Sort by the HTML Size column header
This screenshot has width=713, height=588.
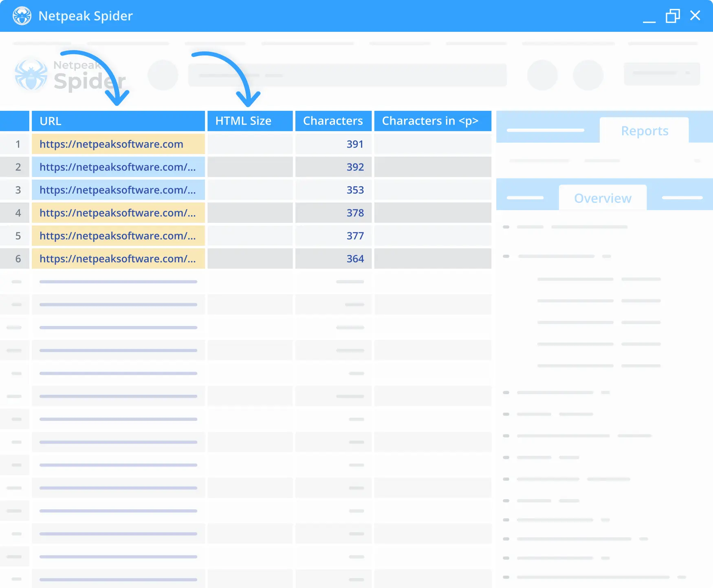coord(250,121)
